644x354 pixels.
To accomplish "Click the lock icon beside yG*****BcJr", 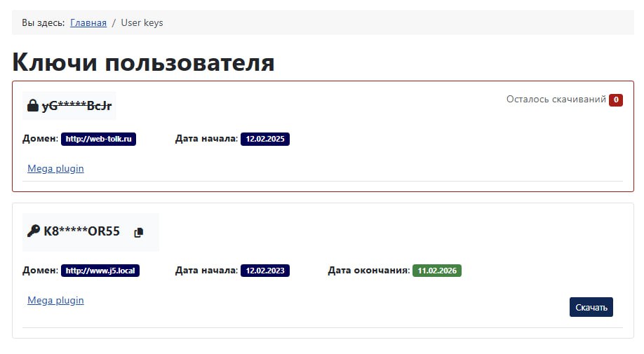I will (33, 106).
